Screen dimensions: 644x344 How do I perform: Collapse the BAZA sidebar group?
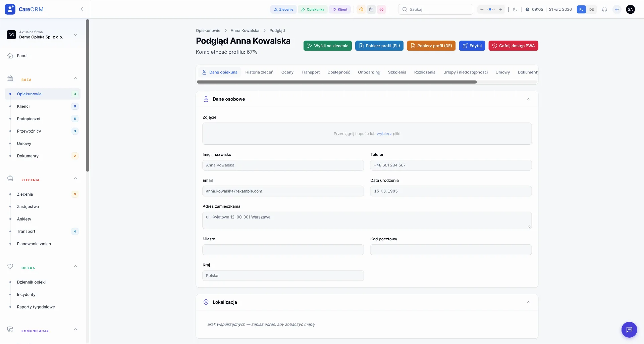75,78
